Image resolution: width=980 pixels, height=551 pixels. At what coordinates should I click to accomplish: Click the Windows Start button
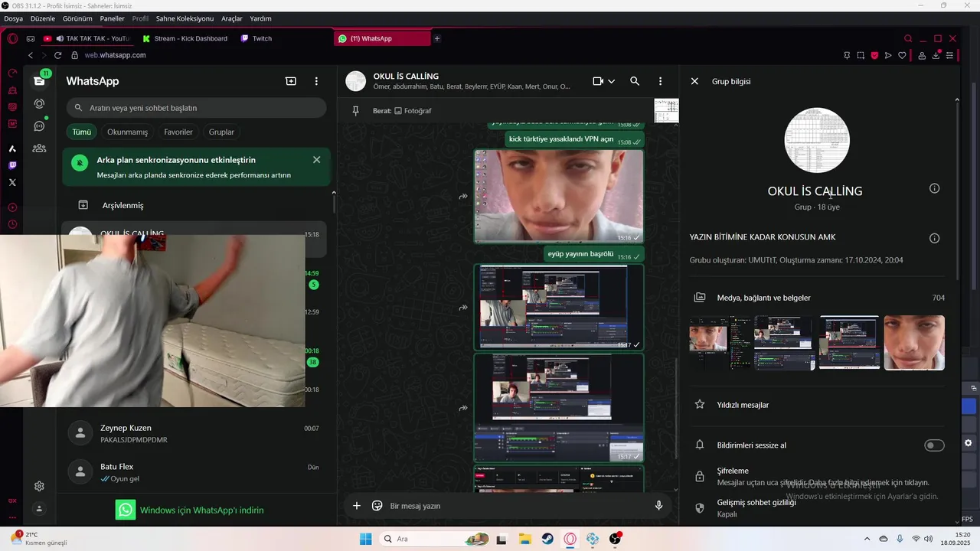[366, 539]
